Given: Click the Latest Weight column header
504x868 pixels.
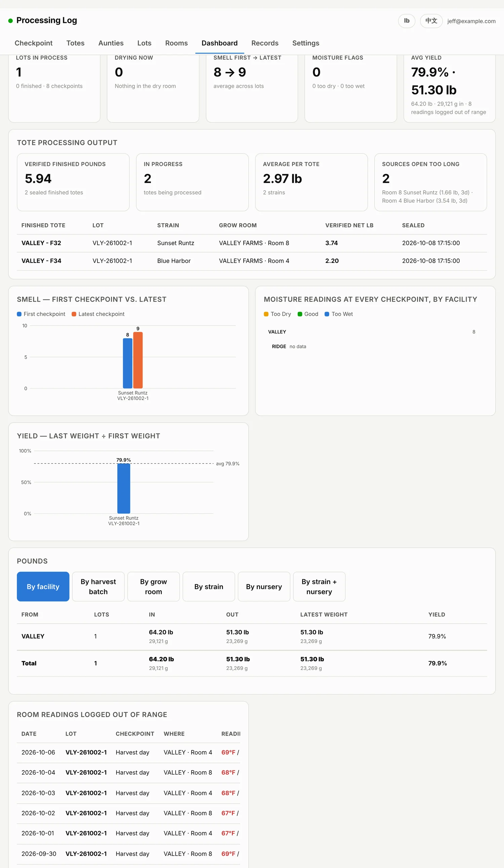Looking at the screenshot, I should coord(324,615).
